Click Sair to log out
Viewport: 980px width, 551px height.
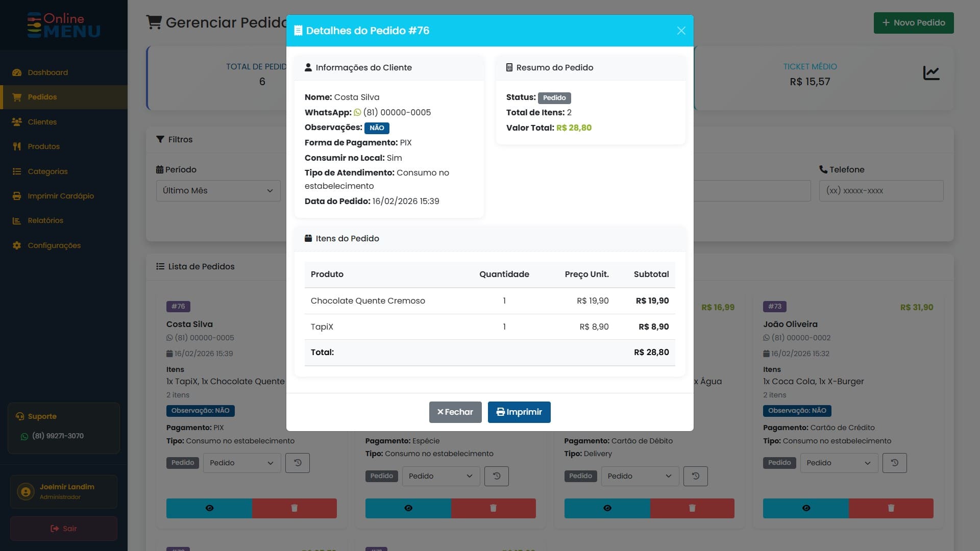pyautogui.click(x=63, y=529)
